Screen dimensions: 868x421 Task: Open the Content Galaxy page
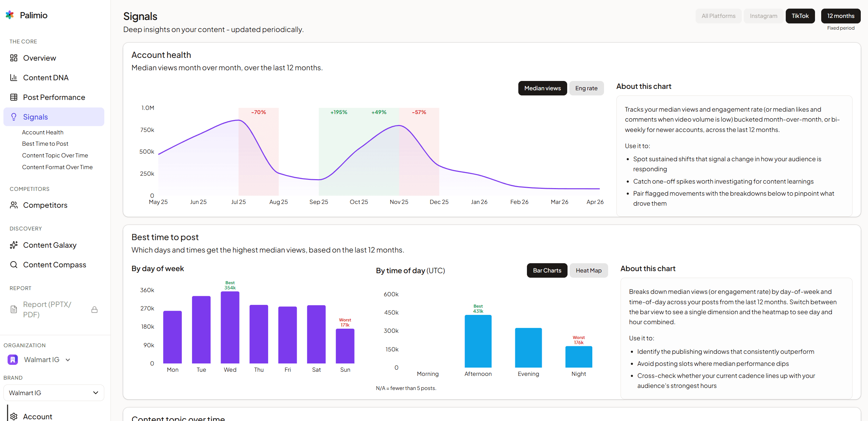coord(54,245)
